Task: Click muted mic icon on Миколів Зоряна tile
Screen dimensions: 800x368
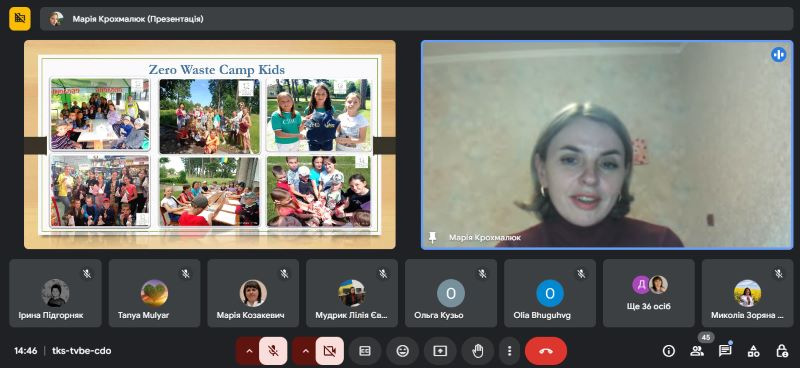Action: 779,274
